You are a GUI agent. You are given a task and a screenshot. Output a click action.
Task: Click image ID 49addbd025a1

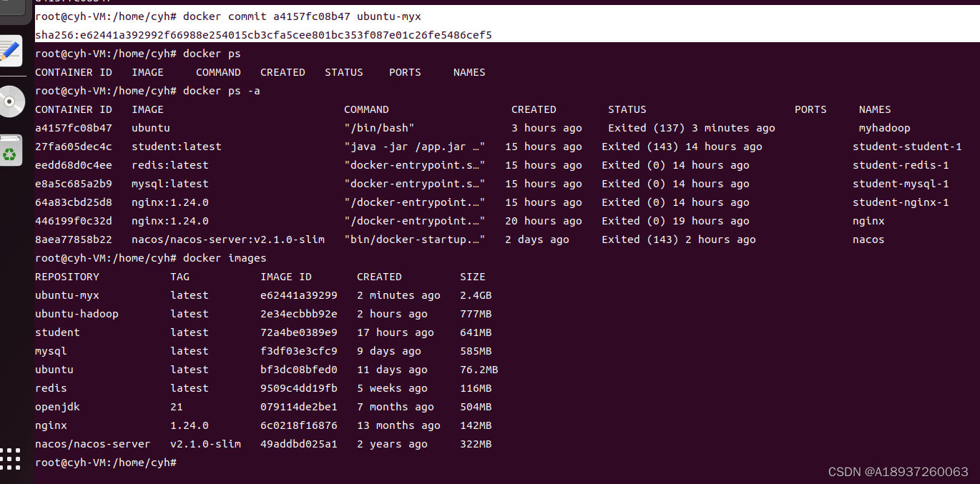[299, 444]
